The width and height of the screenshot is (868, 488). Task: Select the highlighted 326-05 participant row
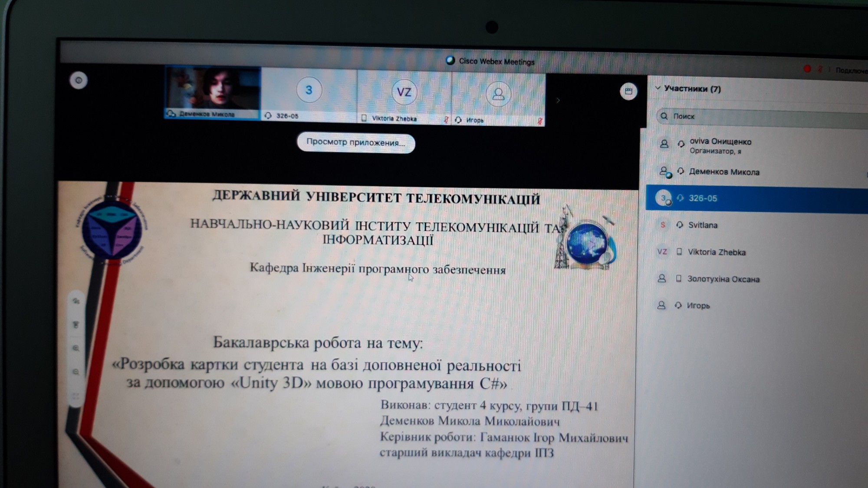point(756,198)
